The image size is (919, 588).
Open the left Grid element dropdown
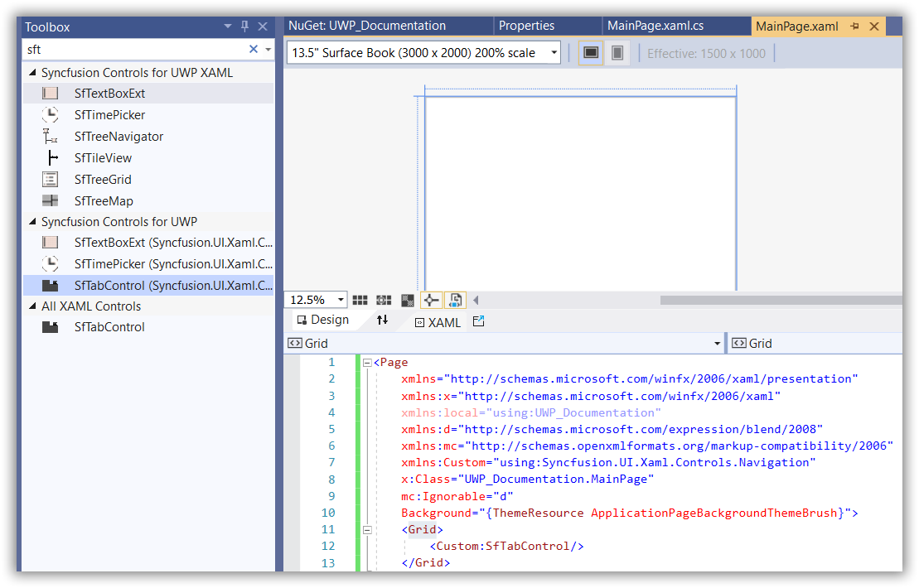coord(717,344)
